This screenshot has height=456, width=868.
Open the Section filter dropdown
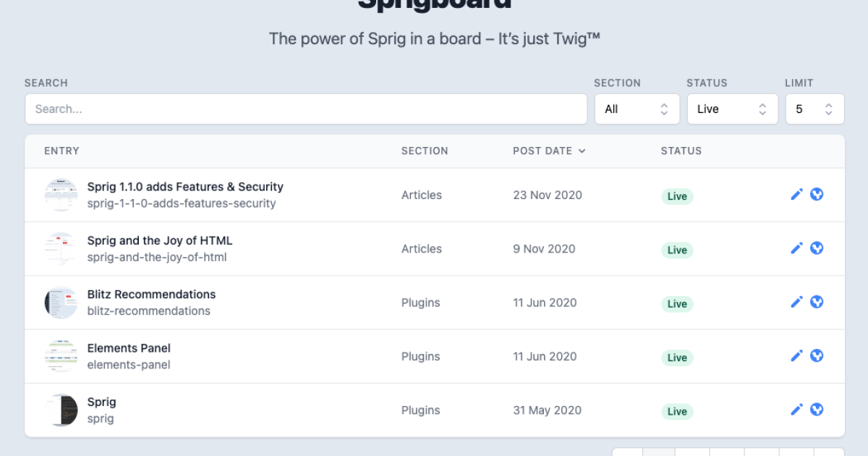click(x=637, y=109)
